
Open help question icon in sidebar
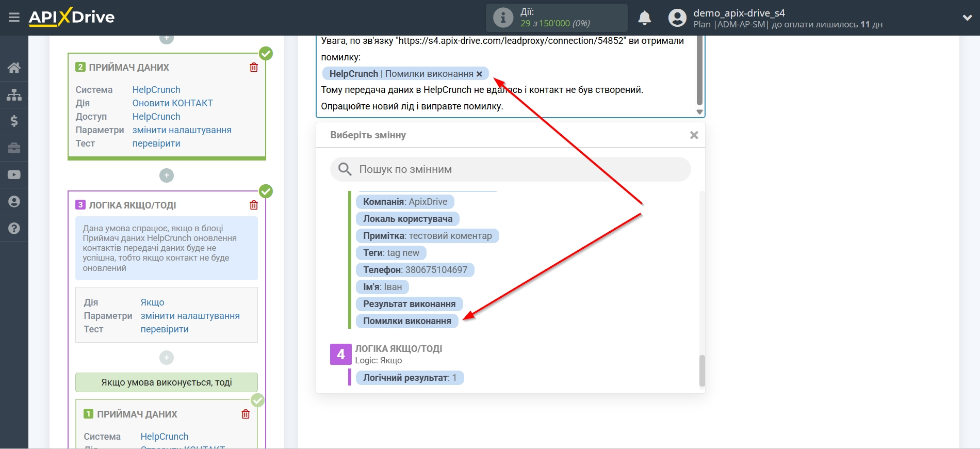(14, 228)
